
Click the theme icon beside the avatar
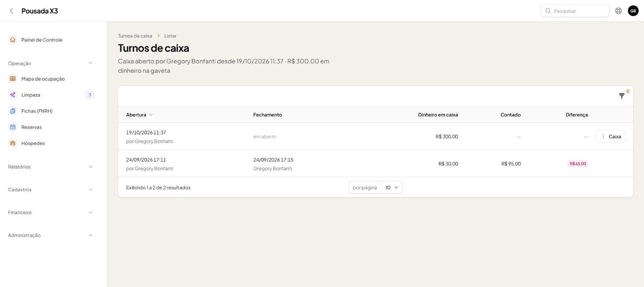[x=618, y=11]
